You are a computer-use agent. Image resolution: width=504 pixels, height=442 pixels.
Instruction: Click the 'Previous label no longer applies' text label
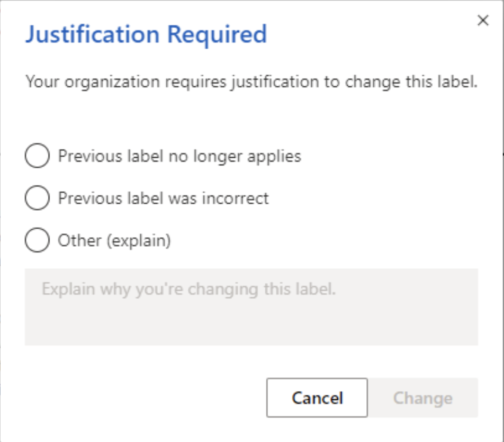179,157
